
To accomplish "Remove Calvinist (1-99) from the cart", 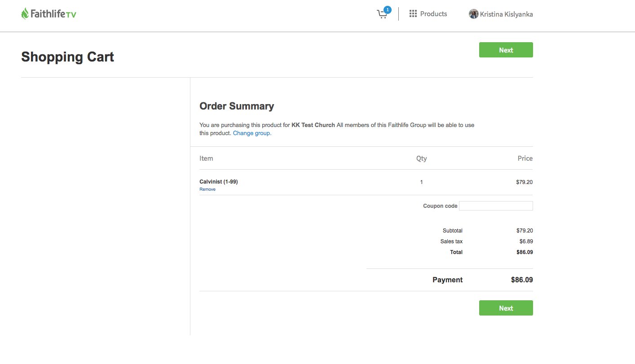I will click(x=207, y=189).
